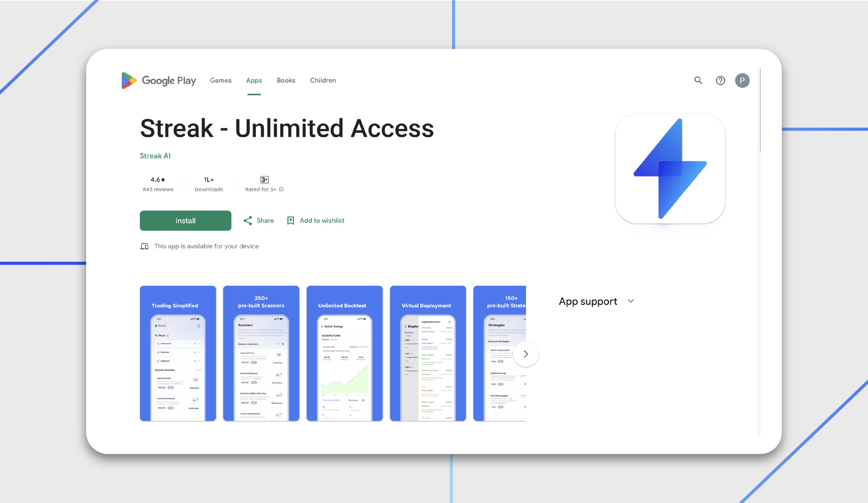The width and height of the screenshot is (868, 503).
Task: Click the Streak - Unlimited Access title
Action: [x=287, y=128]
